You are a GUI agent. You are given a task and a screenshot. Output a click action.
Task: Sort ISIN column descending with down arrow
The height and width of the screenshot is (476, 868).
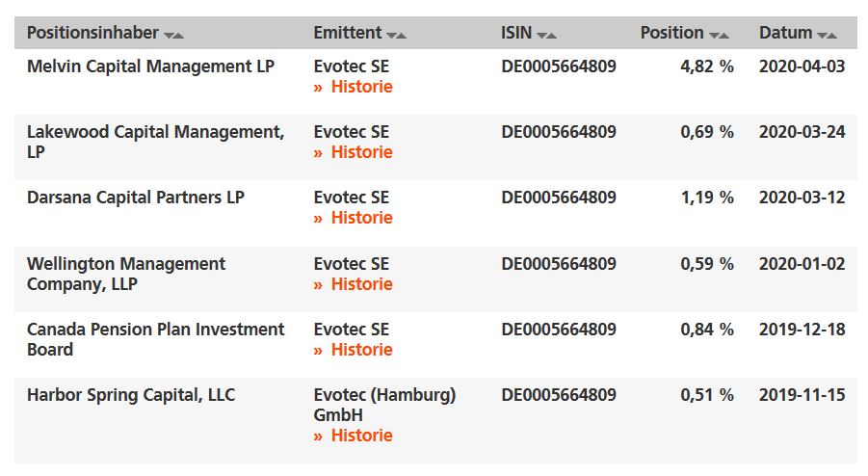click(x=542, y=35)
